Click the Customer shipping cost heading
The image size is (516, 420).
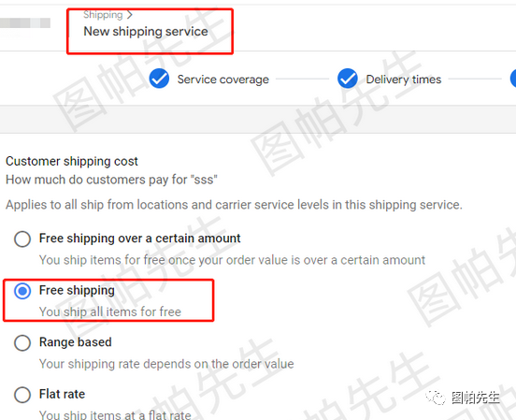click(72, 162)
